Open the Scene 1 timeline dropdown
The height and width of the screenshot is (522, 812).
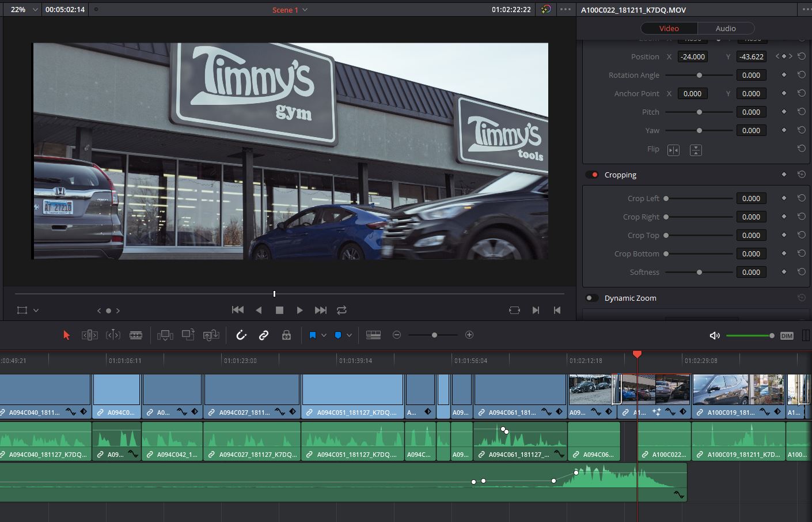point(290,10)
